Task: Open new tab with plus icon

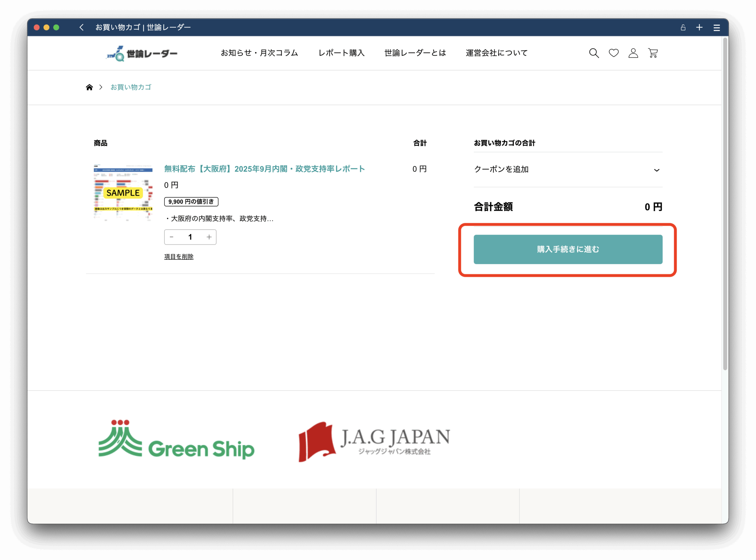Action: tap(699, 27)
